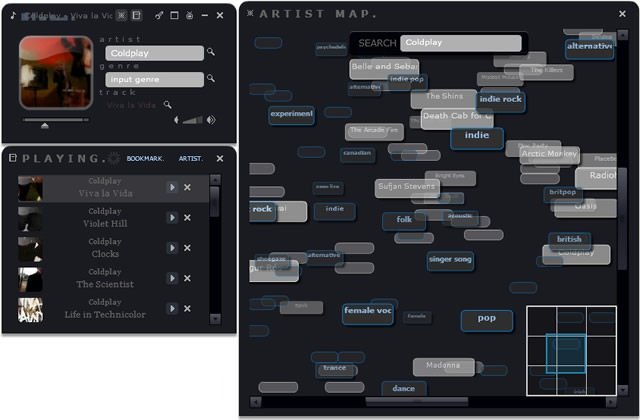Remove Clocks from playlist
Screen dimensions: 640x420
187,248
